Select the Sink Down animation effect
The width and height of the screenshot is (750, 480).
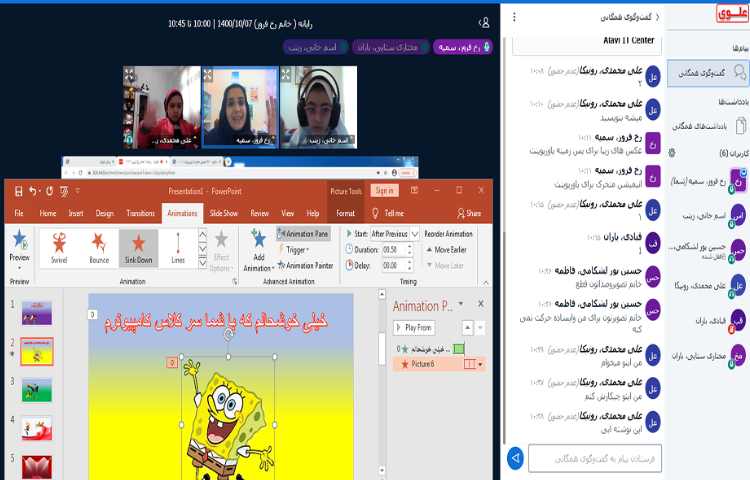[x=138, y=248]
